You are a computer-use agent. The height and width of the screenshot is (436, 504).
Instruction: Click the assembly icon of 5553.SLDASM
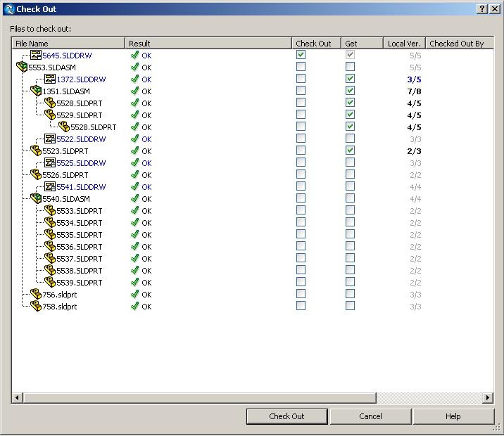22,67
